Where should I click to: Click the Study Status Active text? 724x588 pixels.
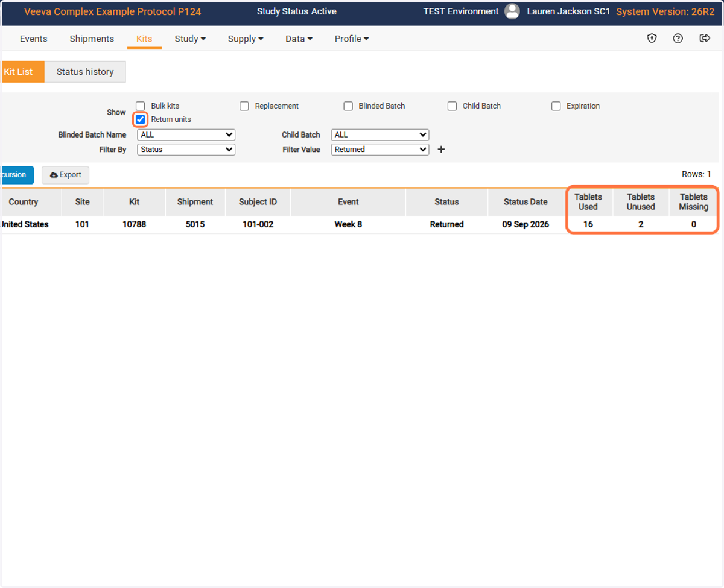[x=297, y=11]
